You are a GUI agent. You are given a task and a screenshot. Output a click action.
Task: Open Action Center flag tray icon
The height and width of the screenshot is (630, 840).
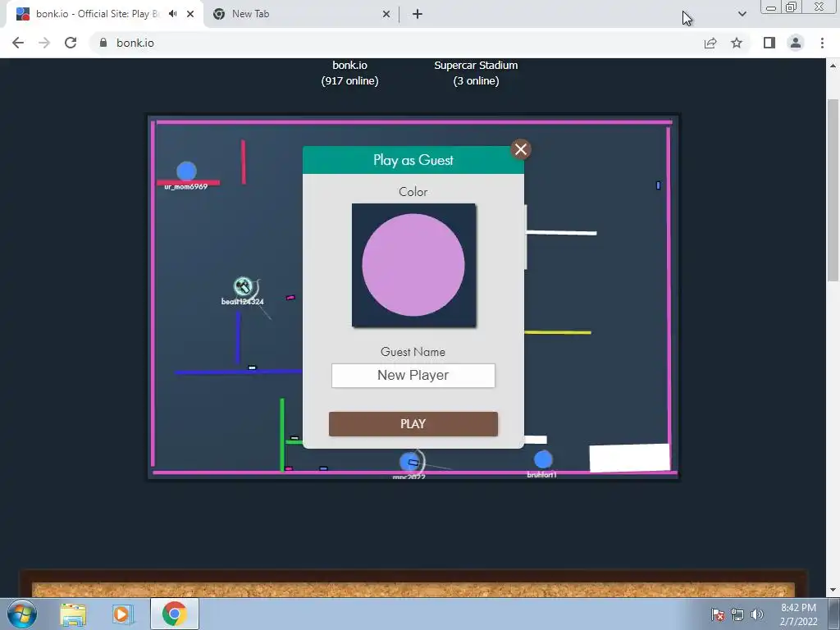717,614
